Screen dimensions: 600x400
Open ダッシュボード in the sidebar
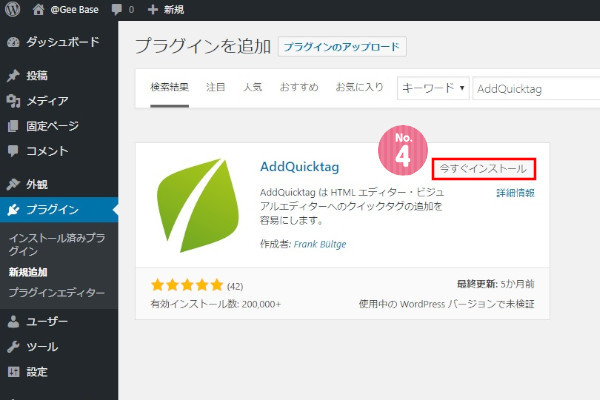coord(63,42)
